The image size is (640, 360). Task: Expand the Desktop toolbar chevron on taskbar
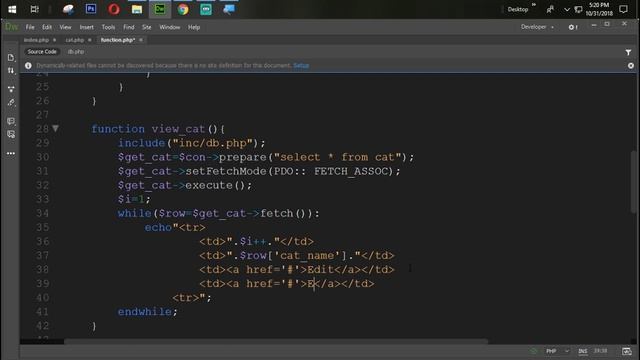tap(533, 4)
